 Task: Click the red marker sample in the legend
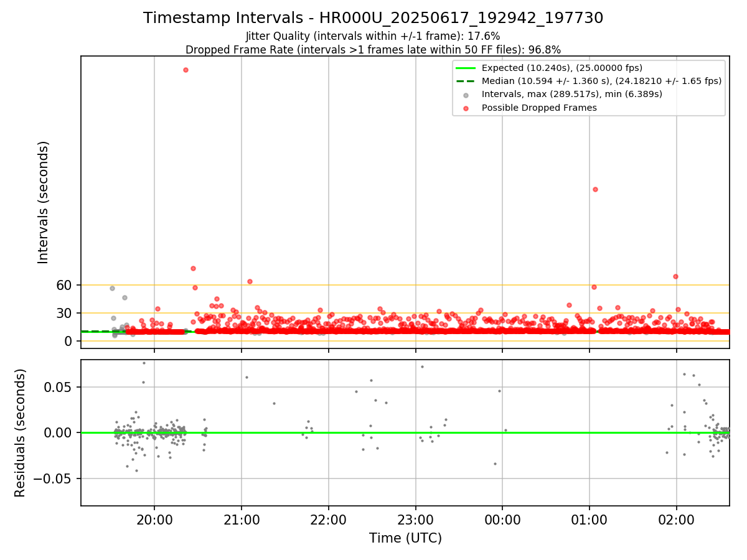point(466,108)
